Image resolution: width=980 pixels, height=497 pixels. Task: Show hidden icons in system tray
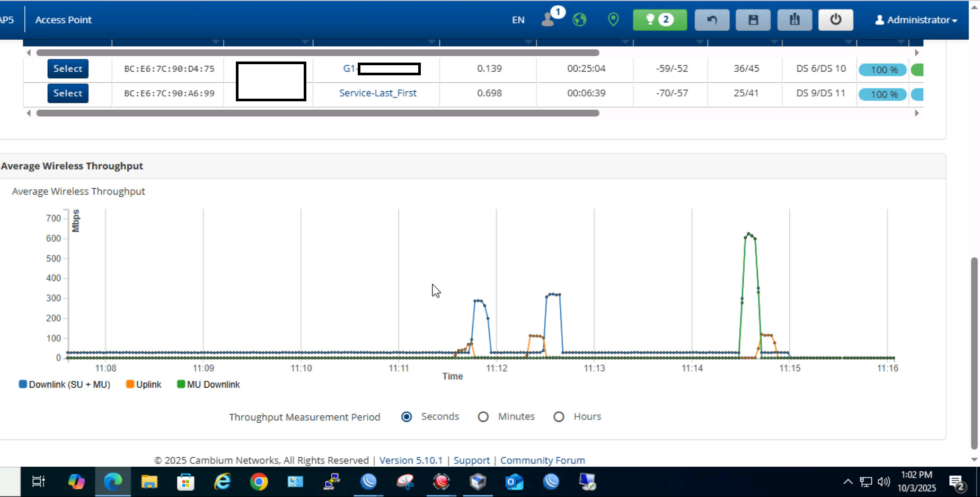847,482
